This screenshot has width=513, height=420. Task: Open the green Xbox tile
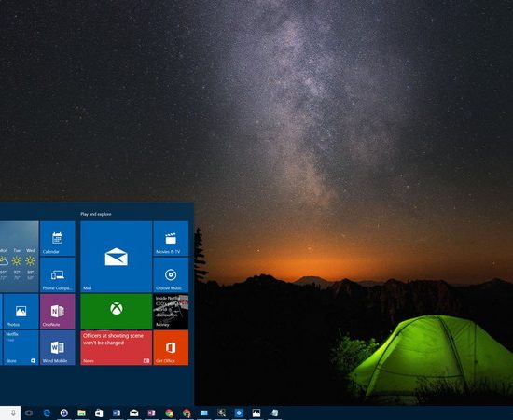(117, 311)
